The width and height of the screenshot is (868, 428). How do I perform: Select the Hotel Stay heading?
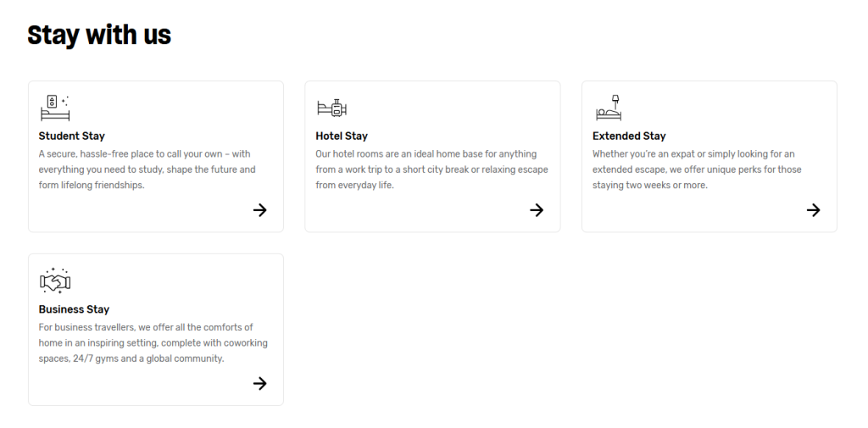pyautogui.click(x=342, y=136)
